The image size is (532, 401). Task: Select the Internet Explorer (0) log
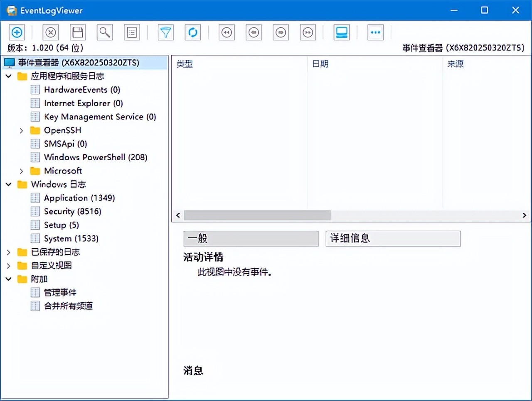tap(84, 103)
